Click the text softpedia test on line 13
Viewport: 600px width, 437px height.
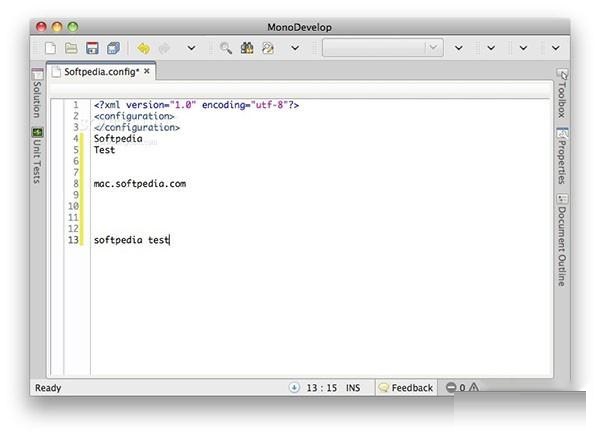coord(131,240)
